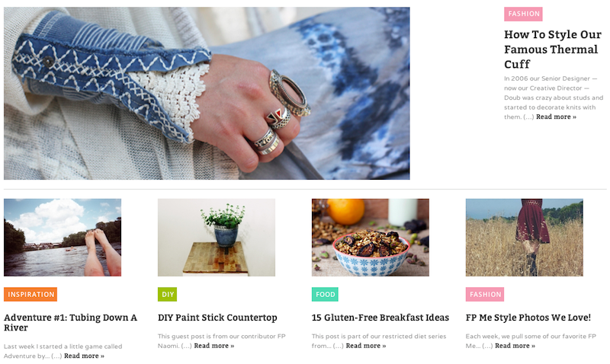Screen dimensions: 610x364
Task: Click Read more under FP Me excerpt
Action: [515, 346]
